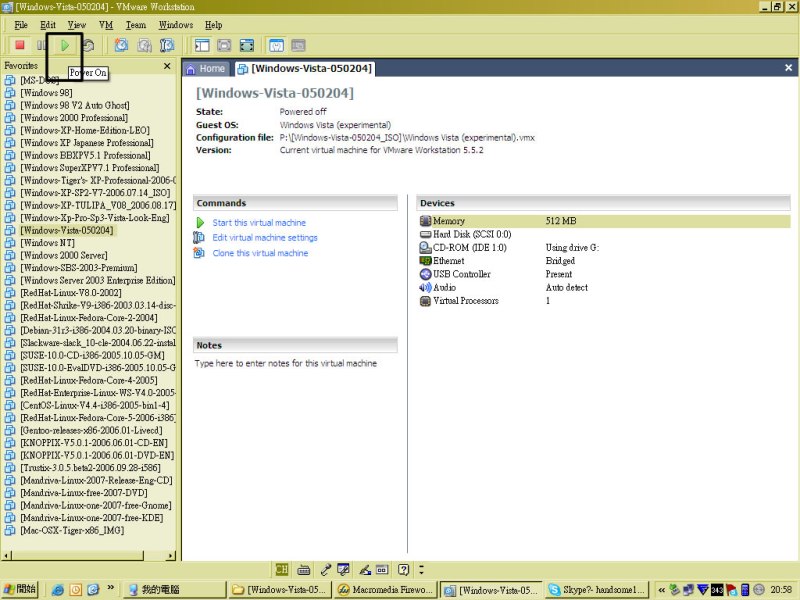Click the Reset toolbar button
This screenshot has width=800, height=600.
(88, 45)
